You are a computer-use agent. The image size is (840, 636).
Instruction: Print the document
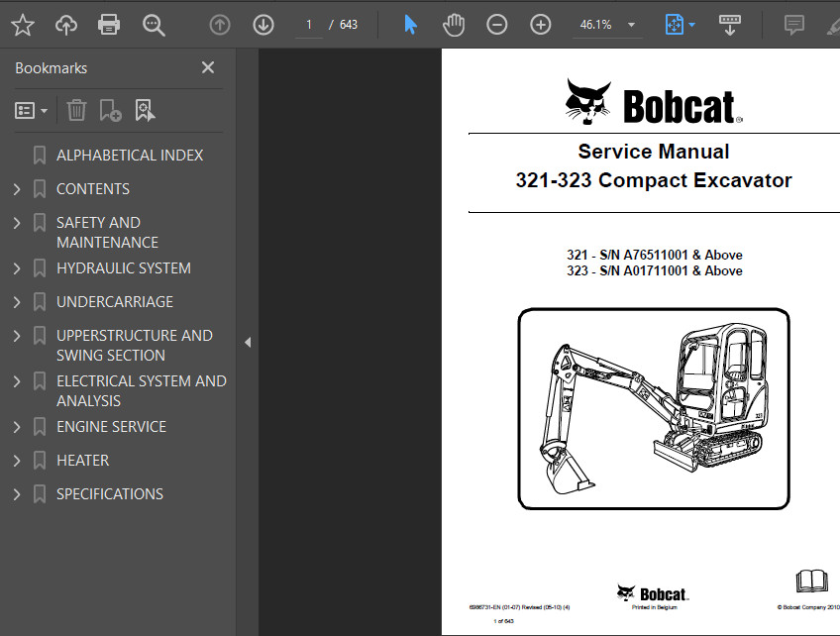[109, 25]
